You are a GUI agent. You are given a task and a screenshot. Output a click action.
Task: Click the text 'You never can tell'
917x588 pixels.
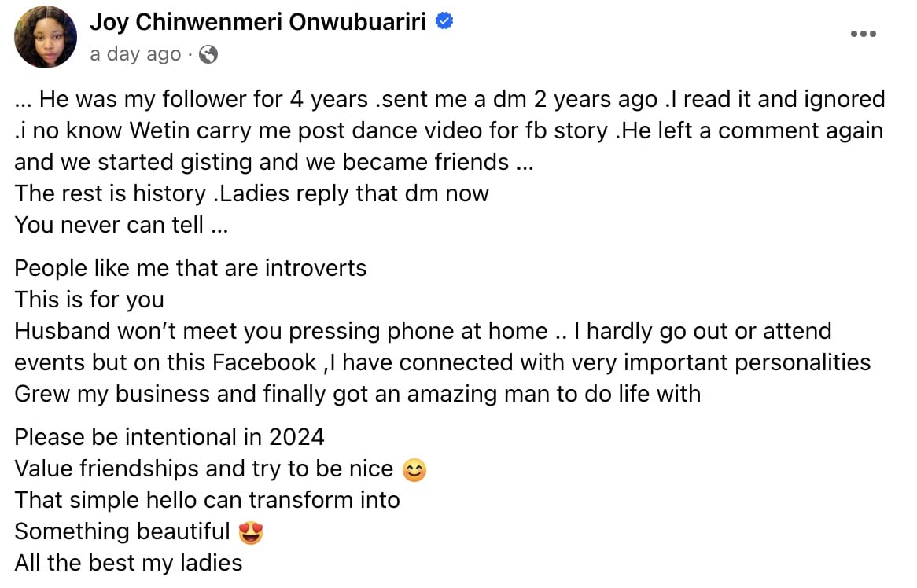121,225
